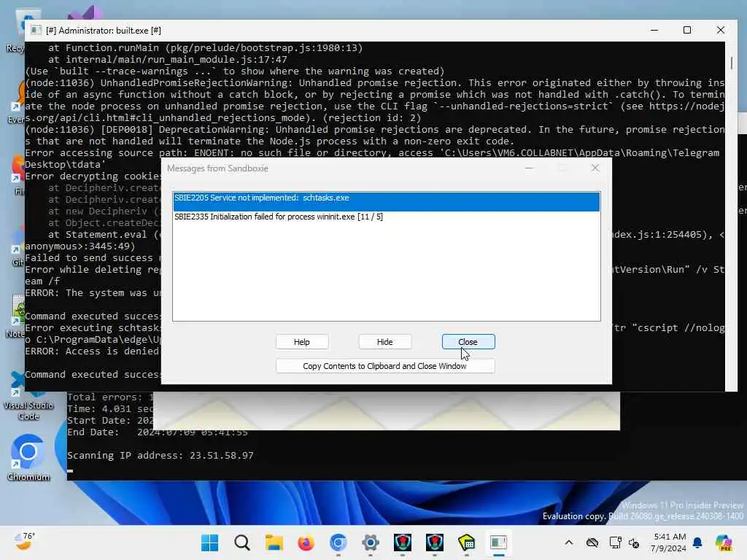This screenshot has height=560, width=747.
Task: Switch to second shield app in taskbar
Action: [x=435, y=542]
